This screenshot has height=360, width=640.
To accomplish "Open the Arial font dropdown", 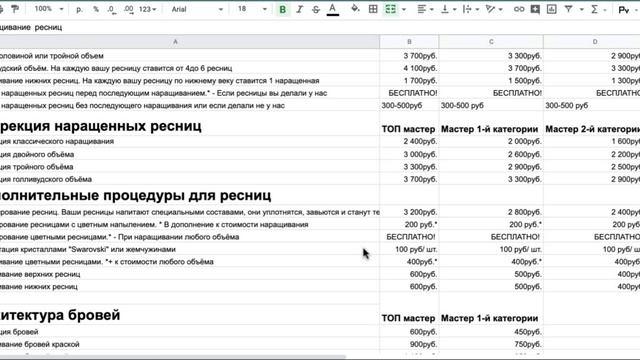I will (197, 9).
